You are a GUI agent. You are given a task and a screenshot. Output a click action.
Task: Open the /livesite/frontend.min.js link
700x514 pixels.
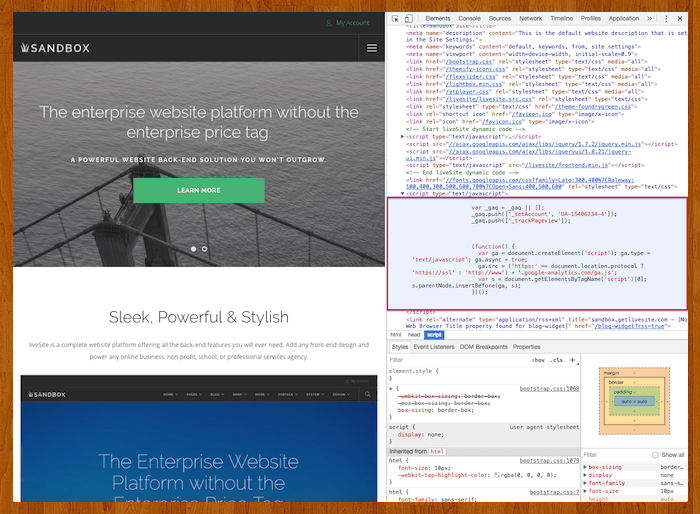(566, 165)
